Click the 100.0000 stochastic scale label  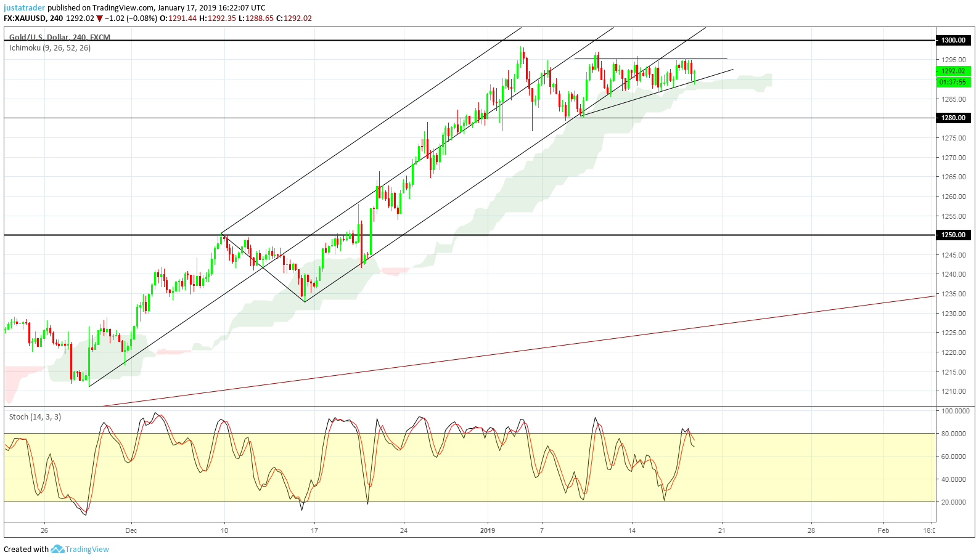pyautogui.click(x=955, y=411)
